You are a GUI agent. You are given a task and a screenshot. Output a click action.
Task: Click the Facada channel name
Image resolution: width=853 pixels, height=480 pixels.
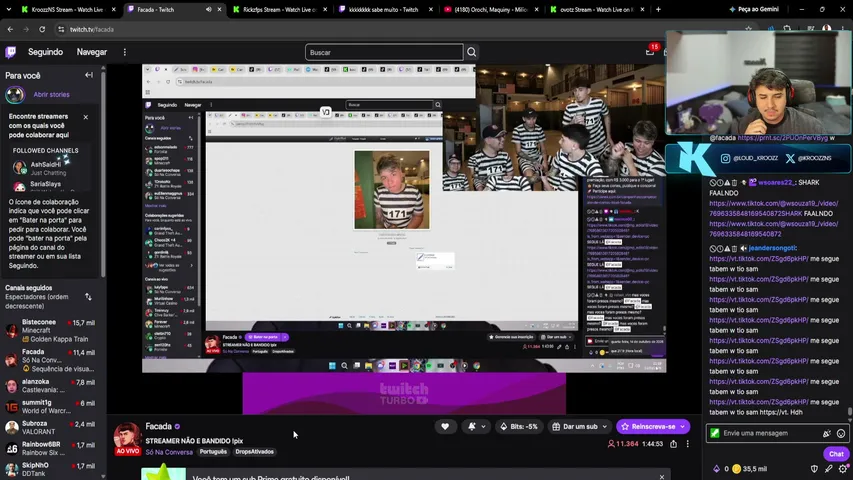coord(158,426)
